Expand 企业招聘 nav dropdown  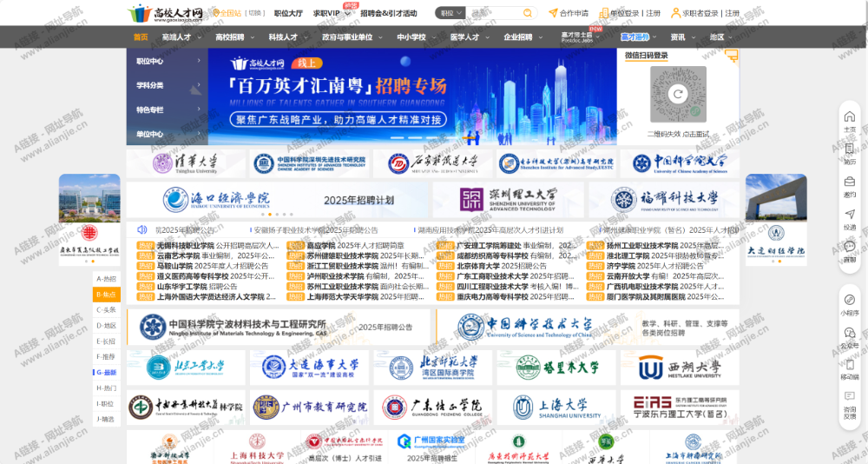[540, 37]
